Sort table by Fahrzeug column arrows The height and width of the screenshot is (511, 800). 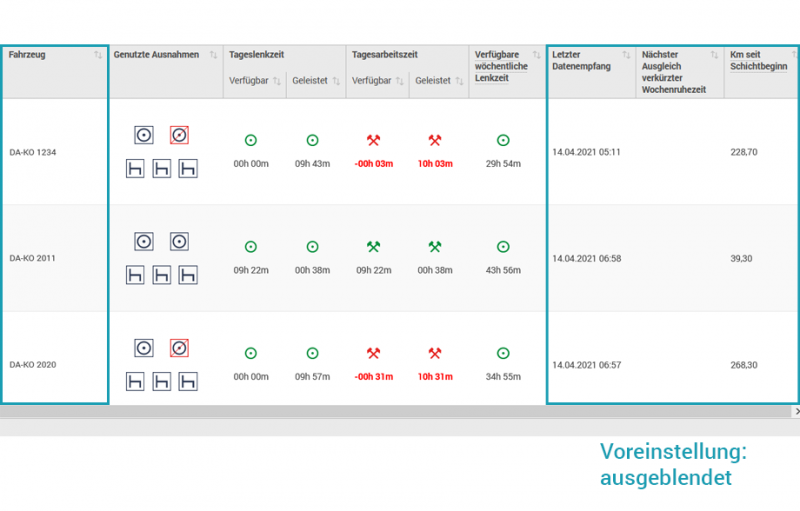(x=98, y=55)
